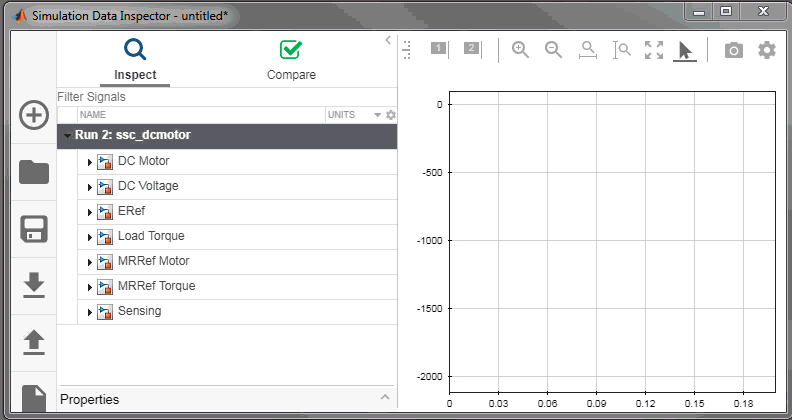The width and height of the screenshot is (792, 420).
Task: Toggle the select cursor mode
Action: [x=685, y=50]
